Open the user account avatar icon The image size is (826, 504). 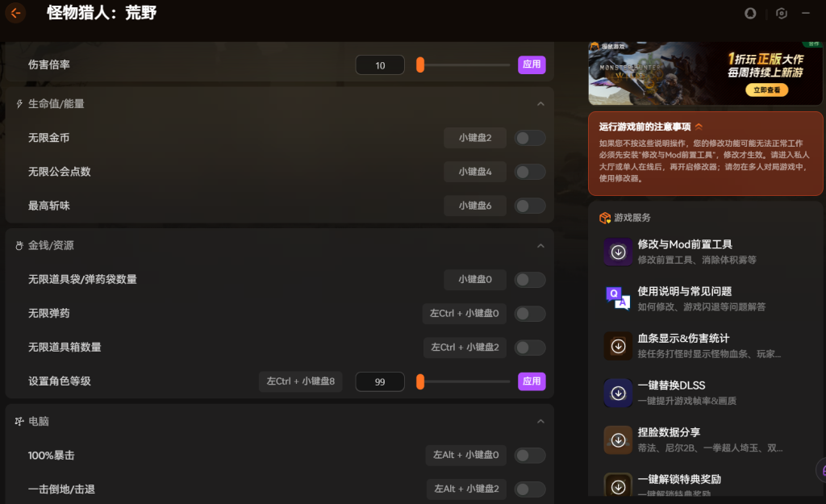pyautogui.click(x=751, y=13)
